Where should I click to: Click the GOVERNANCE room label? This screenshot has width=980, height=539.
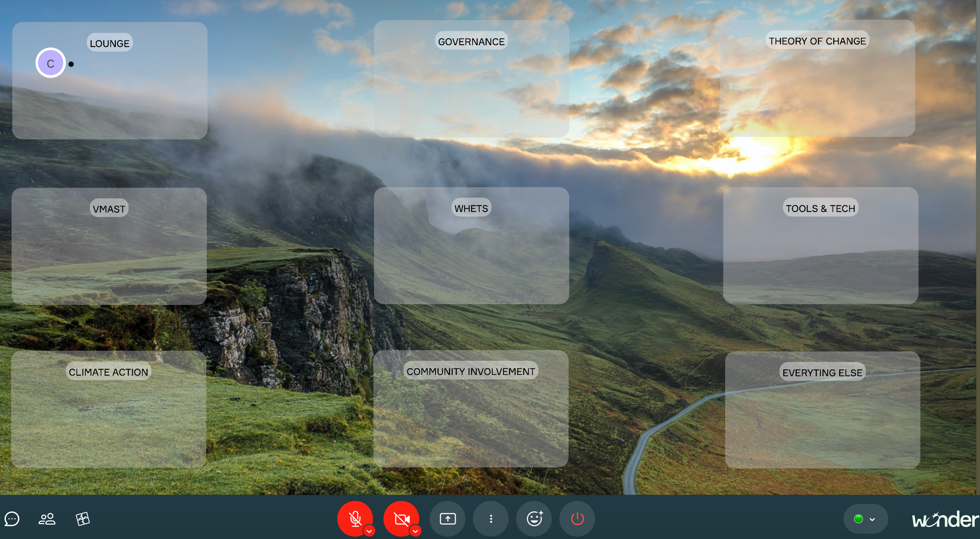(471, 41)
